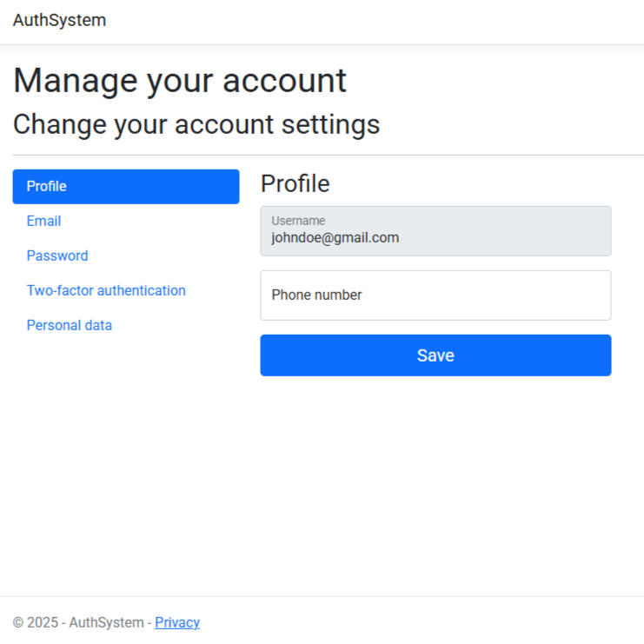This screenshot has height=644, width=644.
Task: Click the Email link below the Profile tab
Action: click(43, 222)
